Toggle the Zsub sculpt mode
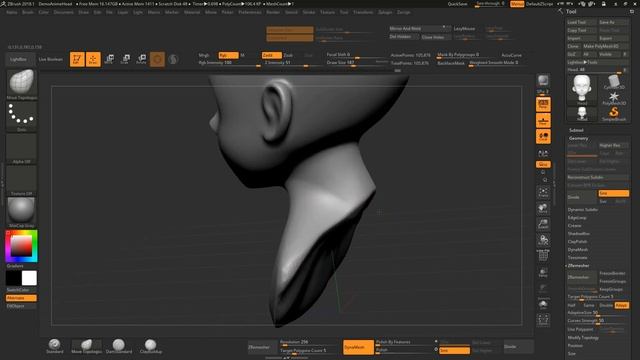Image resolution: width=640 pixels, height=360 pixels. tap(288, 55)
